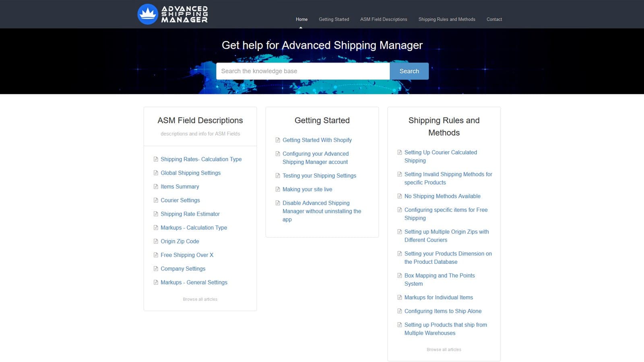The image size is (644, 362).
Task: Click the document icon beside Configuring Items to Ship Alone
Action: click(400, 311)
